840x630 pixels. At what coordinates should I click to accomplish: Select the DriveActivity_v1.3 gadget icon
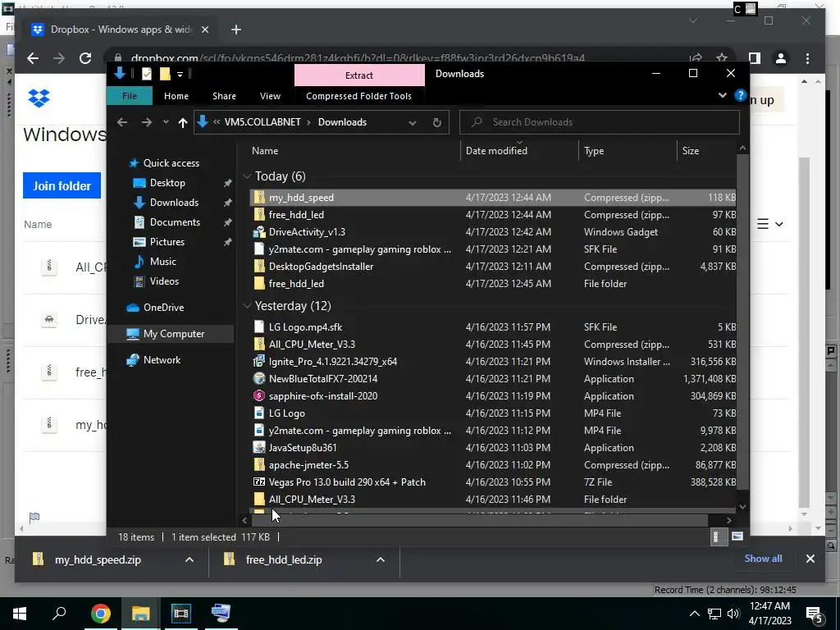[x=259, y=231]
